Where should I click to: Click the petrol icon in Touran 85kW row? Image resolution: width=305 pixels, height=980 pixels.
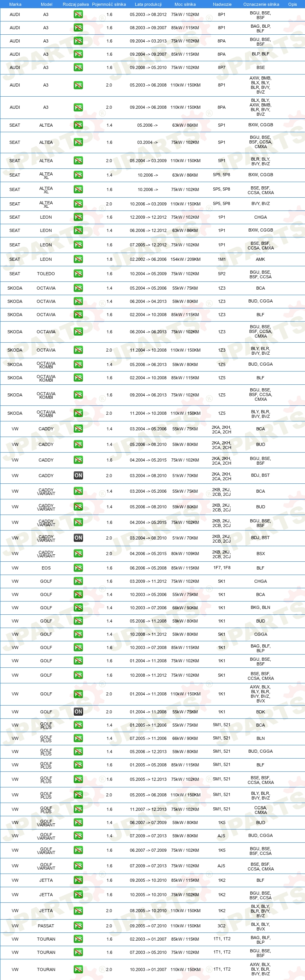coord(78,939)
